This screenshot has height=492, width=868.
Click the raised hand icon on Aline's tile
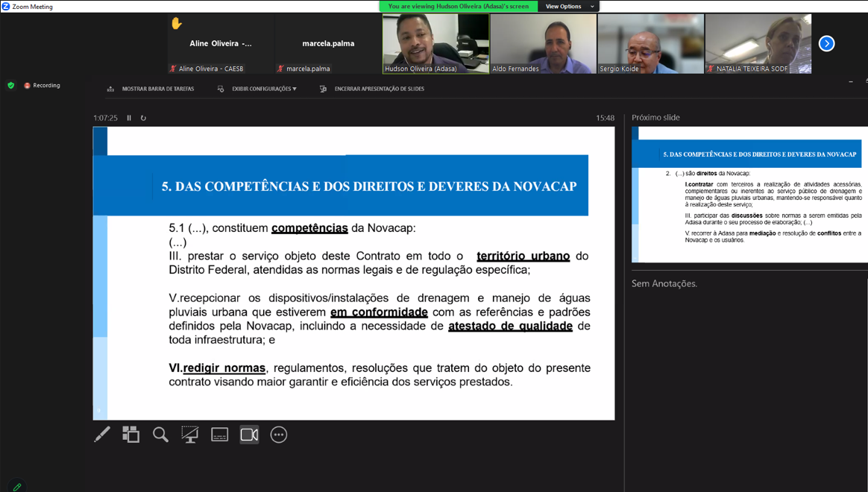point(177,23)
